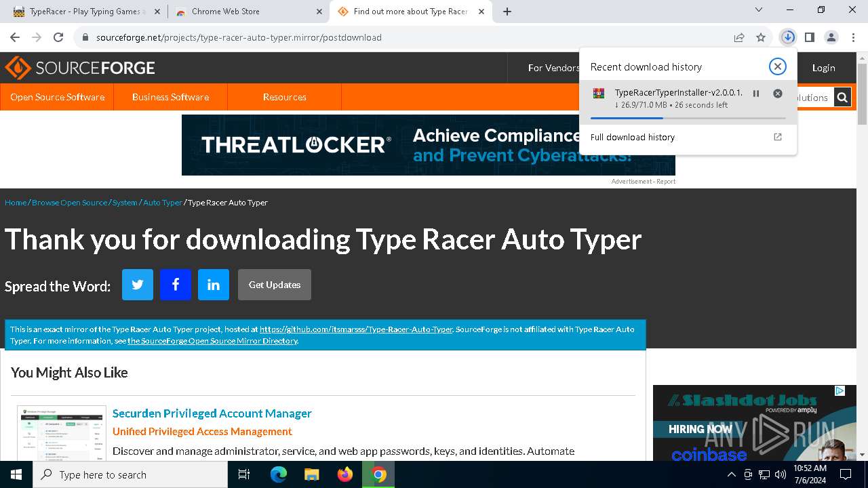Click the TypeRacerTyperInstaller file icon
Image resolution: width=868 pixels, height=488 pixels.
click(599, 94)
